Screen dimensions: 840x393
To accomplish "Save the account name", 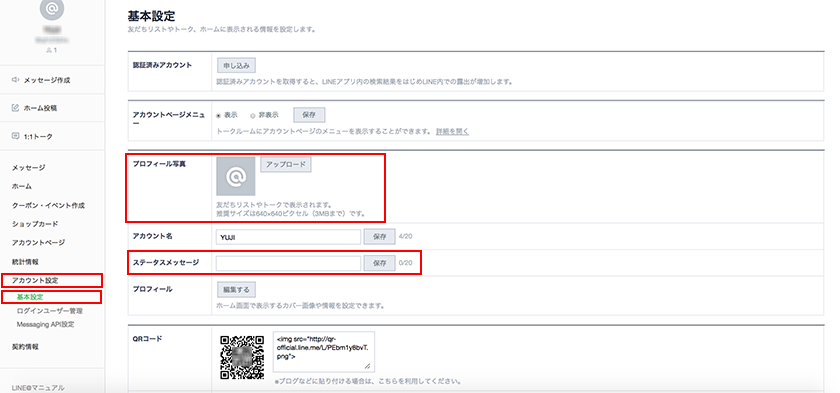I will click(379, 237).
